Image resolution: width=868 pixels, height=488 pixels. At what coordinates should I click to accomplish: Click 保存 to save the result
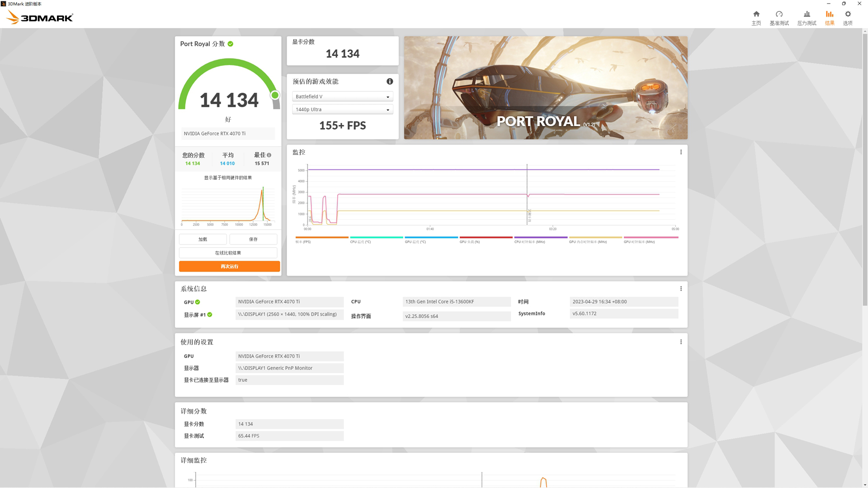click(253, 239)
